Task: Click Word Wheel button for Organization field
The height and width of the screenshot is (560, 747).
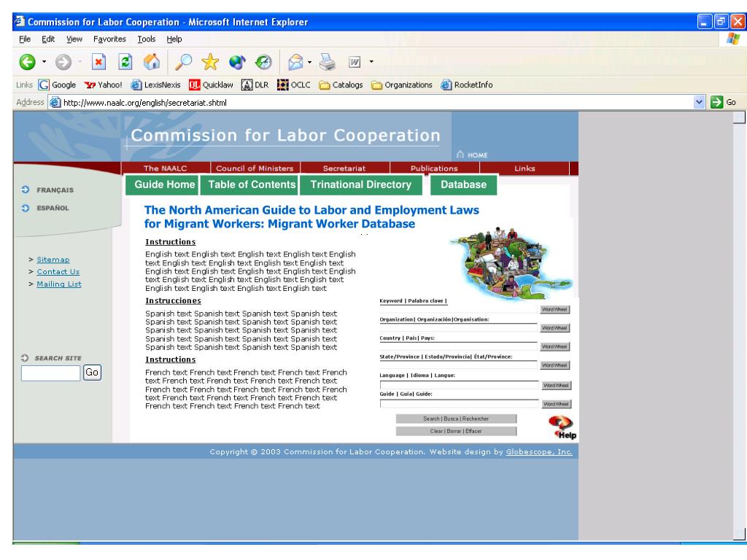Action: point(554,328)
